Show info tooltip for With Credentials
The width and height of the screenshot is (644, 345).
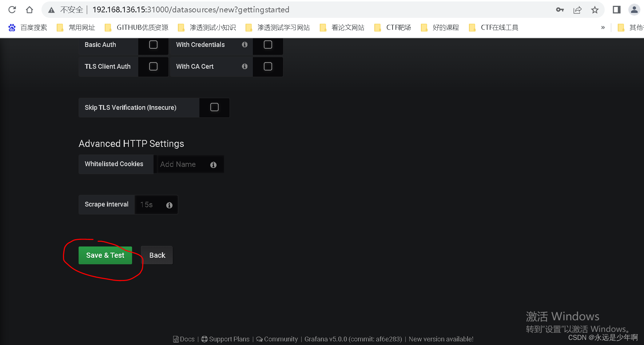coord(245,45)
